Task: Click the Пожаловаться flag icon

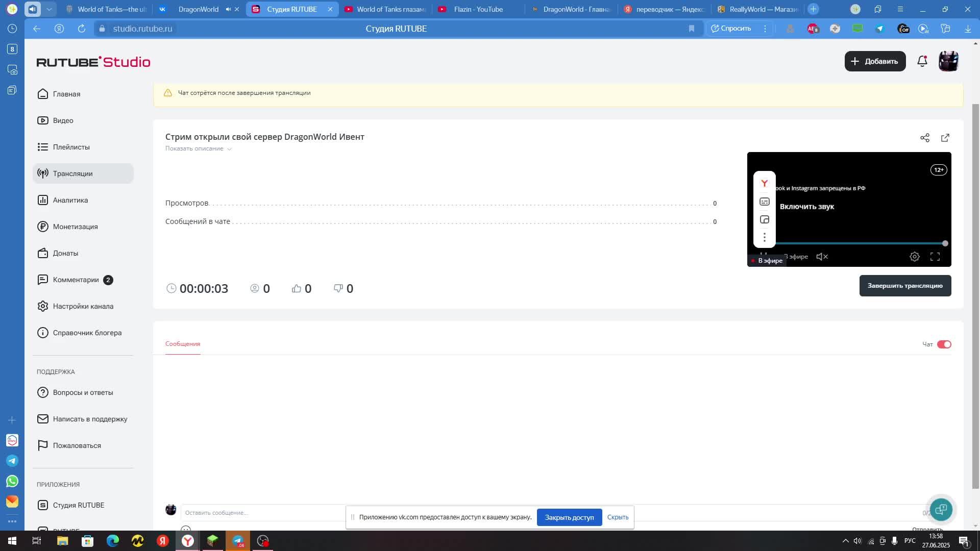Action: click(43, 445)
